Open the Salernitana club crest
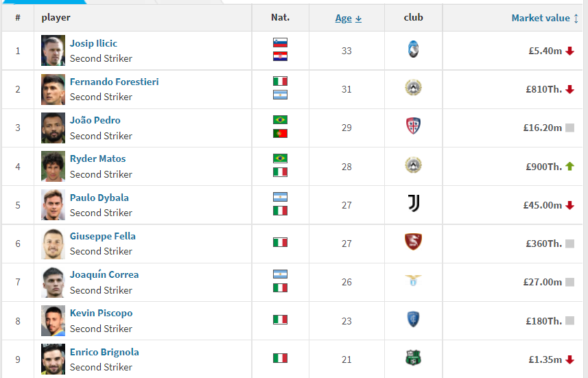Viewport: 588px width, 378px height. click(x=413, y=241)
